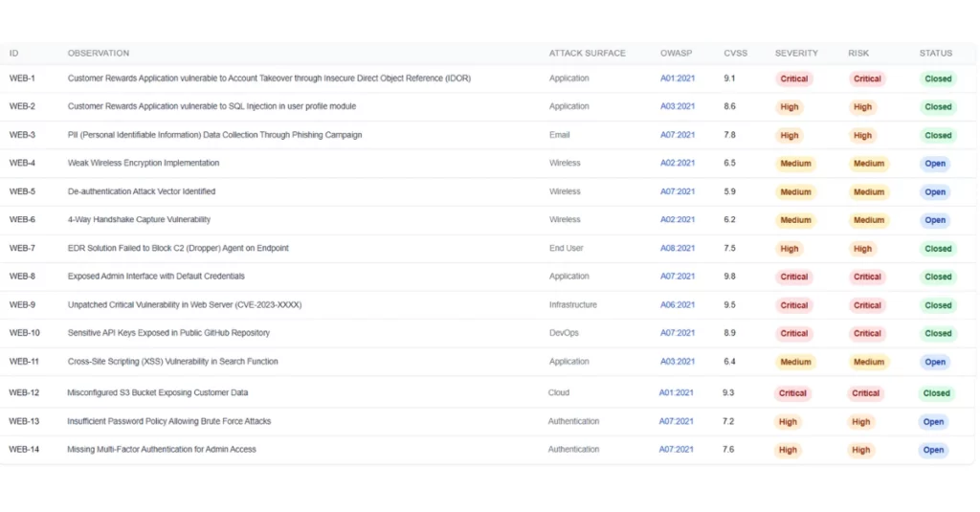The height and width of the screenshot is (512, 980).
Task: Select the Unpatched Critical Vulnerability observation
Action: tap(185, 304)
